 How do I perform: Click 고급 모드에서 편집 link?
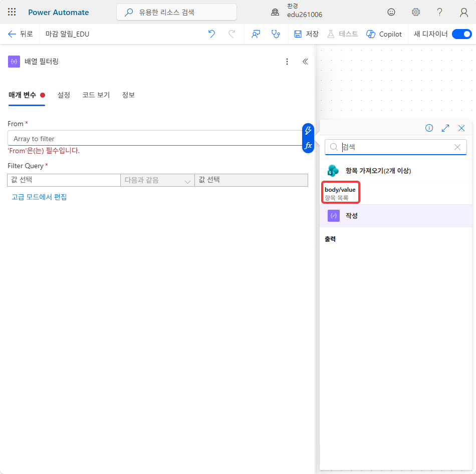(39, 197)
